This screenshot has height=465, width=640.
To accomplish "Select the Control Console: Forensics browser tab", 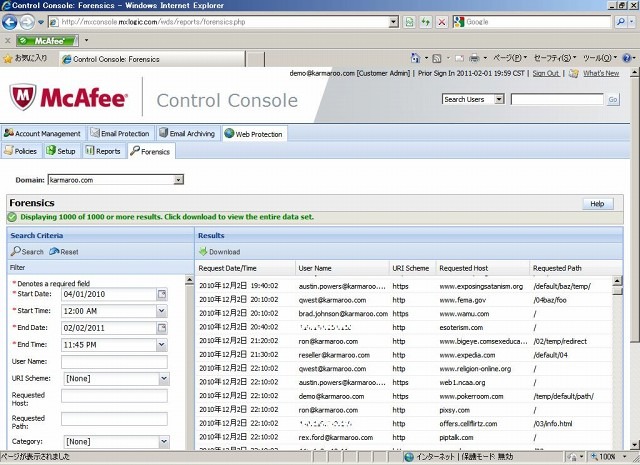I will (153, 59).
